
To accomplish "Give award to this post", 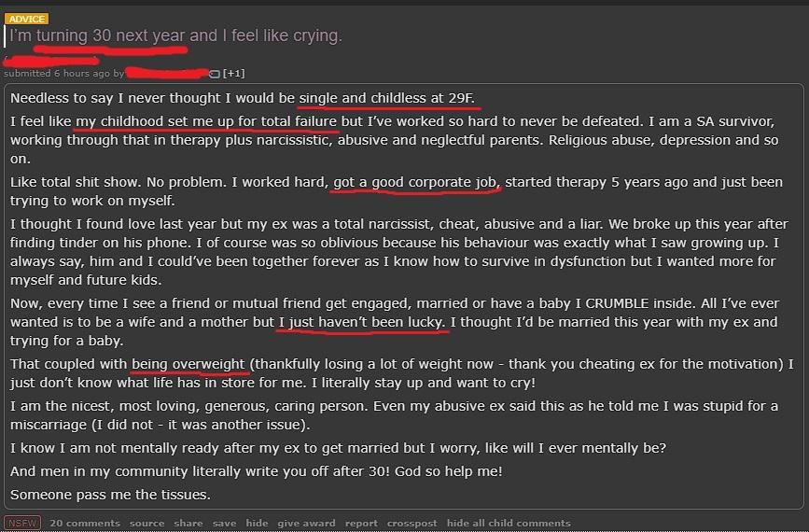I will 306,524.
